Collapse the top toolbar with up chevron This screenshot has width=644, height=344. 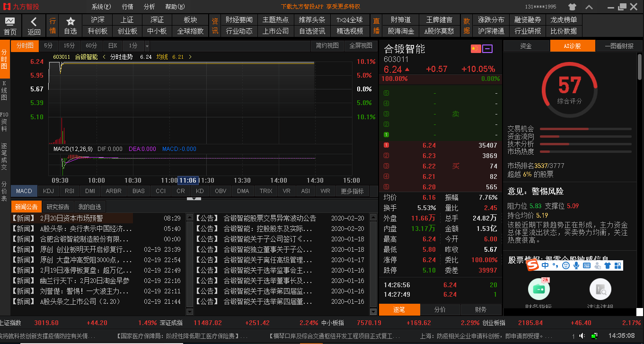point(589,7)
